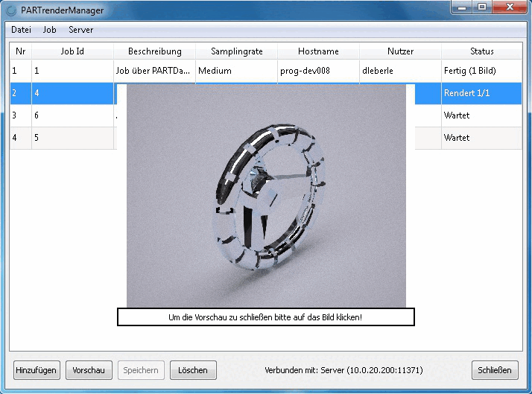Click the PARTrenderManager title bar app icon
The image size is (532, 394).
tap(11, 10)
